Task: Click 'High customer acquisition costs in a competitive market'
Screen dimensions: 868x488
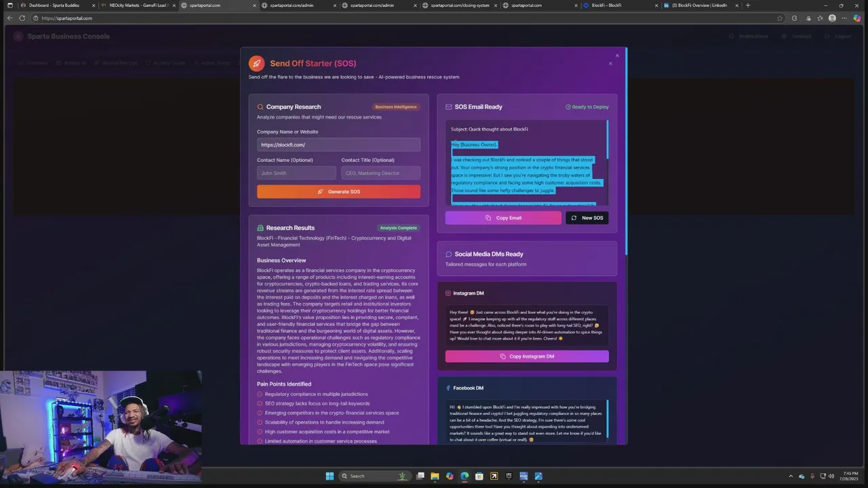Action: click(x=327, y=432)
